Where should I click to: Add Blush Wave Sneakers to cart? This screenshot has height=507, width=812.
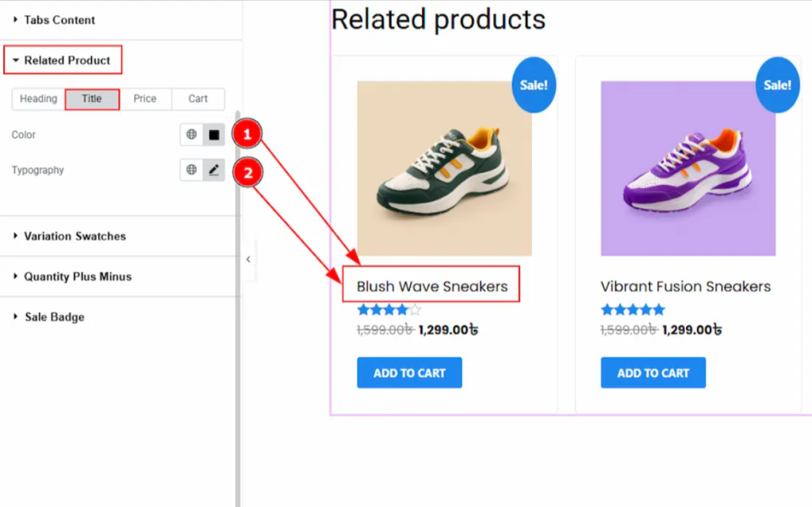(x=409, y=373)
